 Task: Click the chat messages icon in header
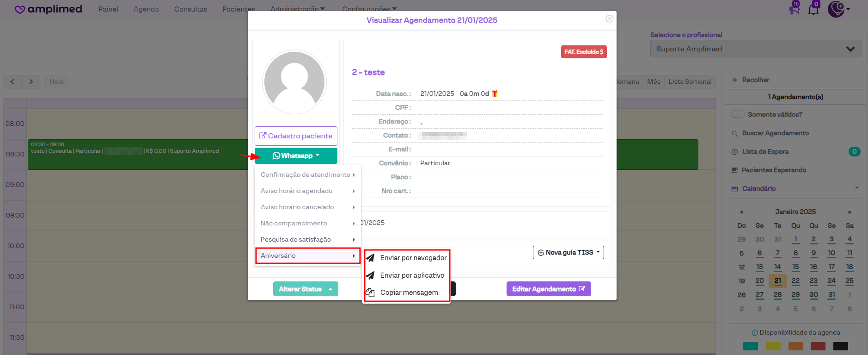pos(794,9)
